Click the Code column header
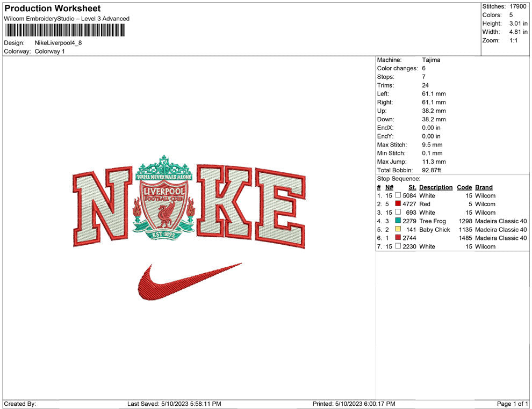 [464, 187]
